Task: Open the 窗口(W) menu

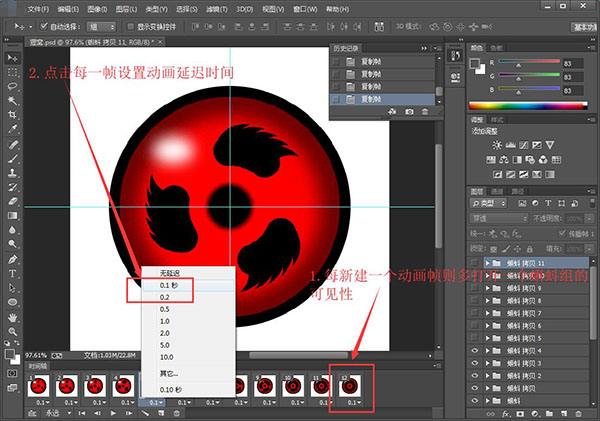Action: point(305,9)
